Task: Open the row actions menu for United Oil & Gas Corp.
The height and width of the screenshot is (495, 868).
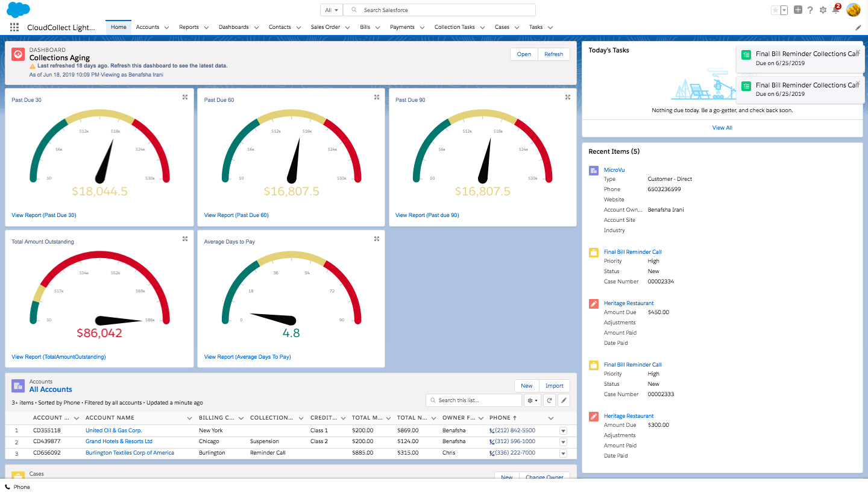Action: (x=564, y=430)
